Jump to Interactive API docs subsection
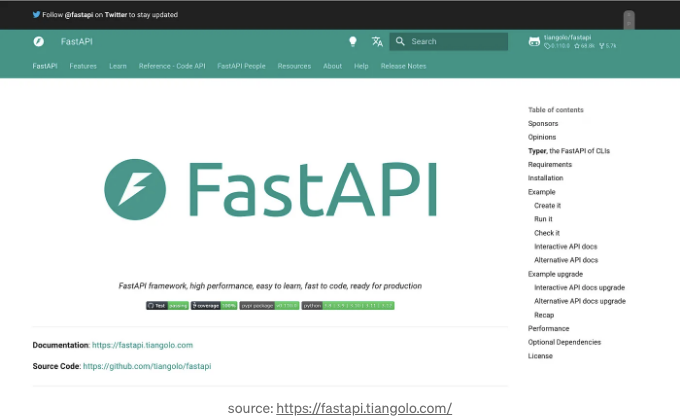Viewport: 680px width, 418px height. click(566, 246)
